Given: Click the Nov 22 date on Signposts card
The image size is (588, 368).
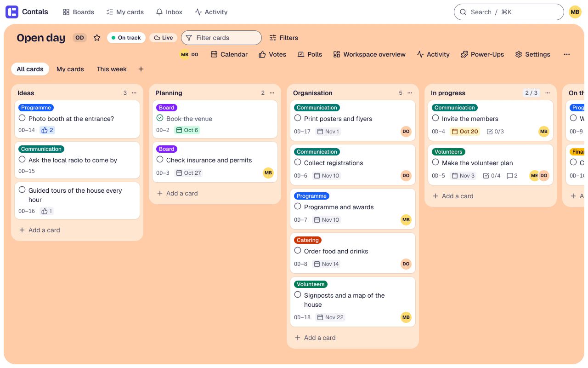Looking at the screenshot, I should click(x=330, y=317).
